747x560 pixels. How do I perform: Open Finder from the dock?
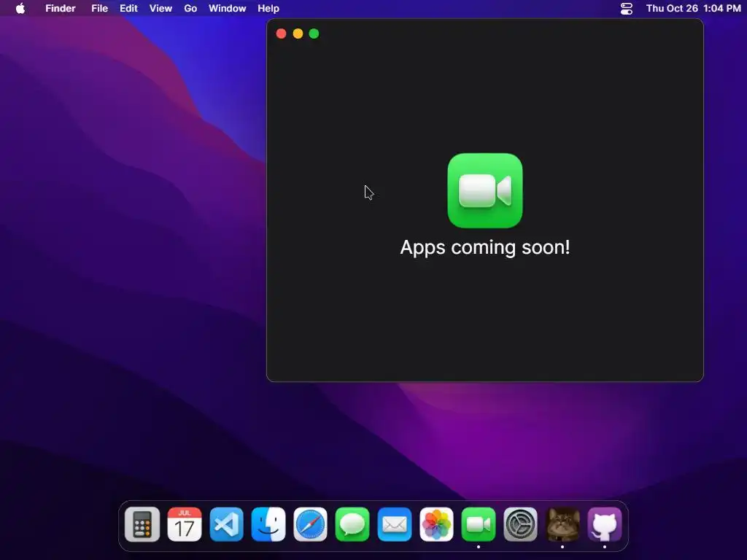[x=268, y=524]
